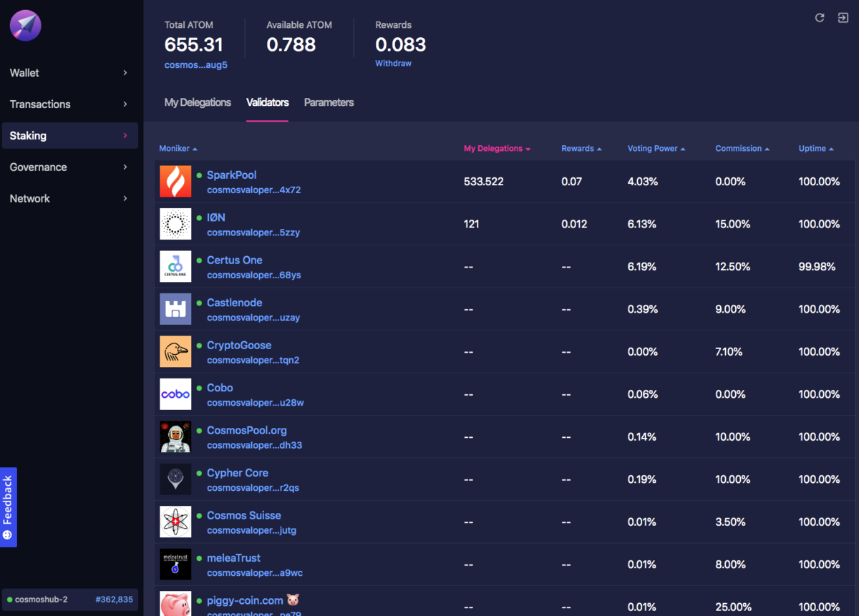Click the Cypher Core avatar
Image resolution: width=859 pixels, height=616 pixels.
(175, 479)
